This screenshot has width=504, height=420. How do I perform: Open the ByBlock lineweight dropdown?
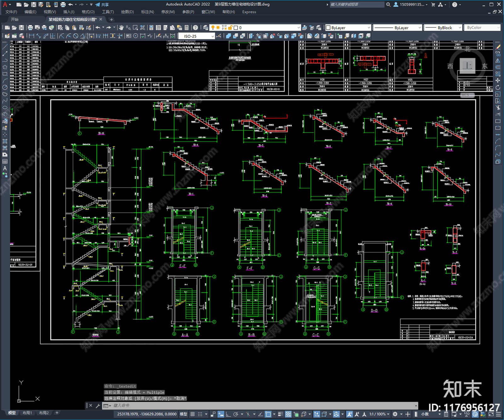(x=443, y=28)
